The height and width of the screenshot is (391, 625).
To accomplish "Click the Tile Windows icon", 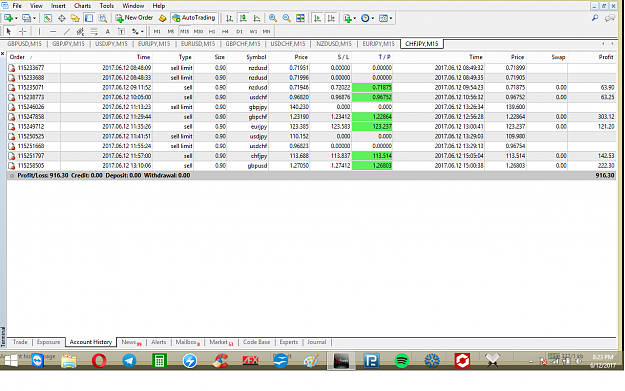I will click(300, 18).
